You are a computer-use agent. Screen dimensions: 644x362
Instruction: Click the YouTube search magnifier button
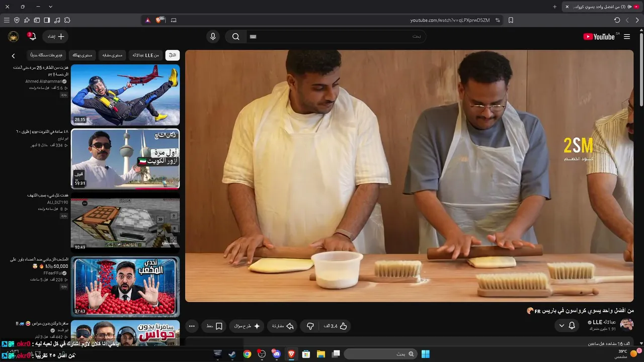click(235, 37)
